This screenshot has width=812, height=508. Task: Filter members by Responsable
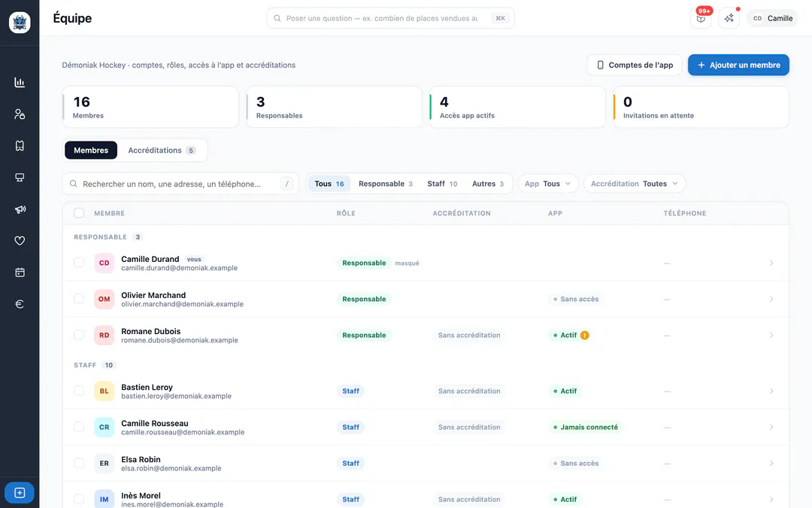[x=385, y=184]
